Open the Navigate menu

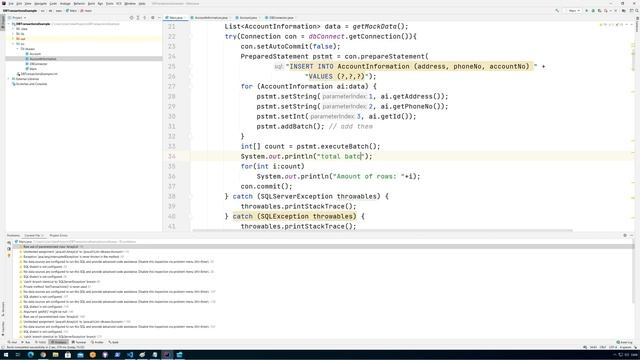point(40,4)
